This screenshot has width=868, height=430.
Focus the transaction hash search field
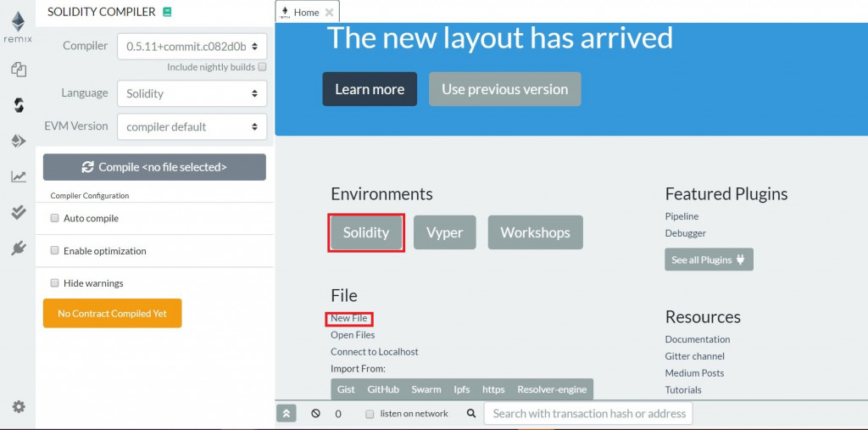coord(588,413)
